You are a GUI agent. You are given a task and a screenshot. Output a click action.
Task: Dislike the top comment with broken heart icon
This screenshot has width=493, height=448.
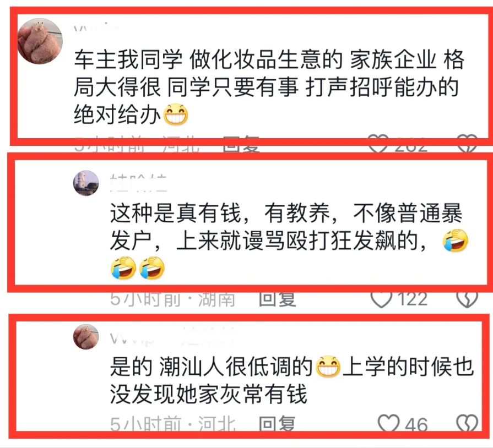(x=467, y=144)
